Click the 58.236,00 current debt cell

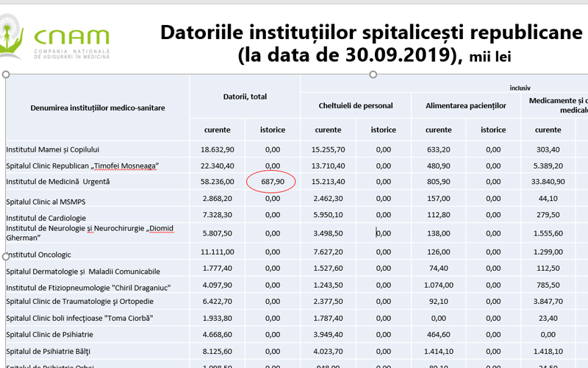217,181
